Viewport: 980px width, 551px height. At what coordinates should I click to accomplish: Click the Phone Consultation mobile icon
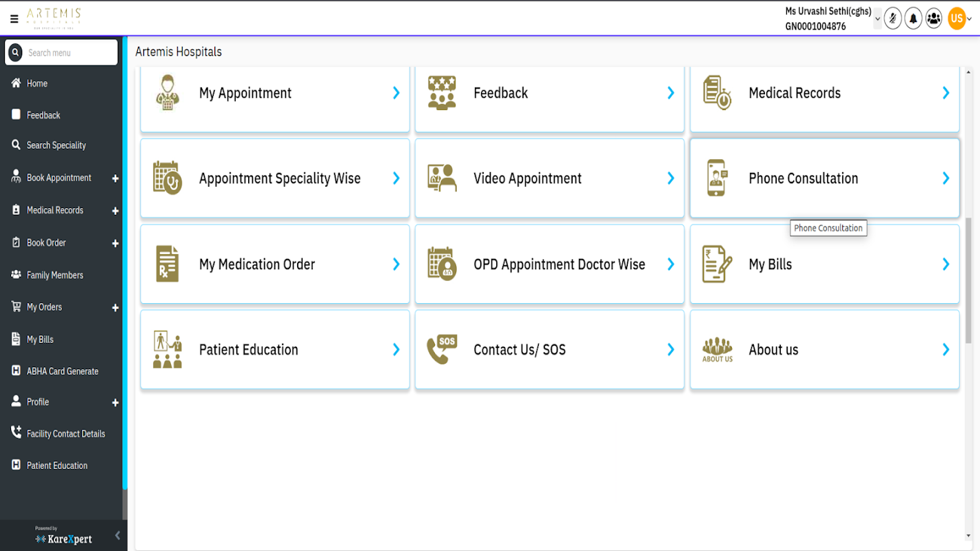717,178
